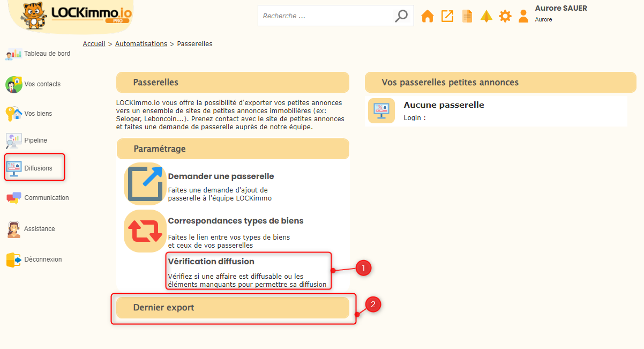Viewport: 644px width, 349px height.
Task: Open Assistance menu item
Action: pos(40,229)
